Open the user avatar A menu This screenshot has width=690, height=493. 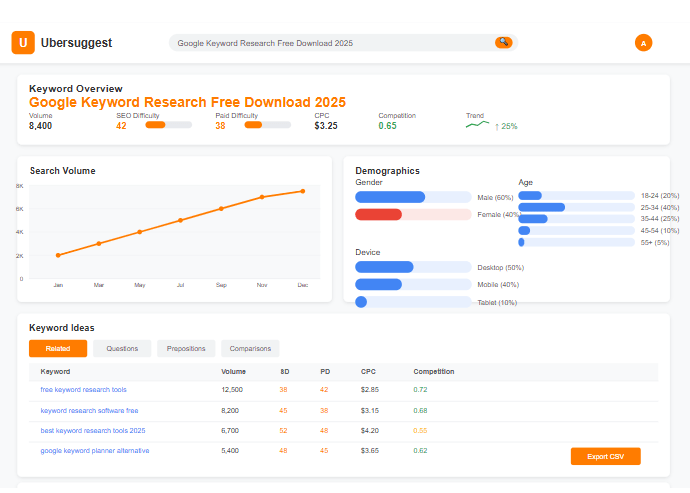click(x=643, y=43)
